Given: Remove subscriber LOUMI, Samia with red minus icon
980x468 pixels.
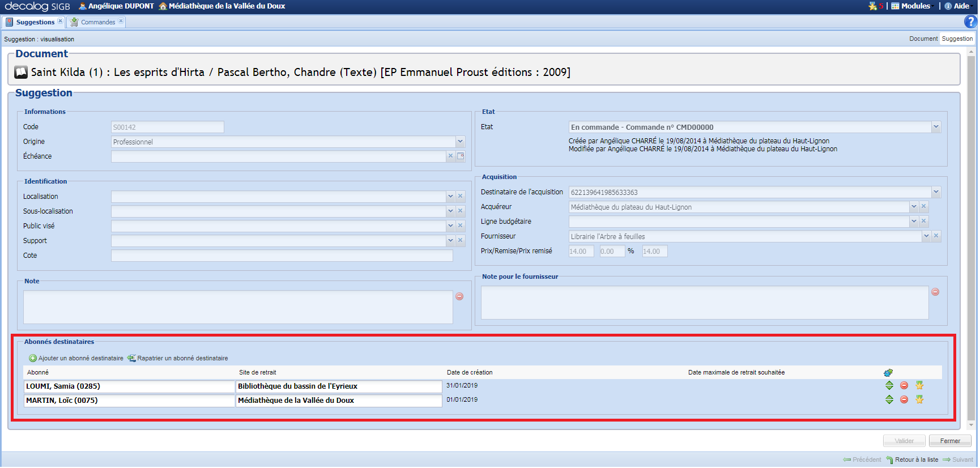Looking at the screenshot, I should click(x=904, y=385).
